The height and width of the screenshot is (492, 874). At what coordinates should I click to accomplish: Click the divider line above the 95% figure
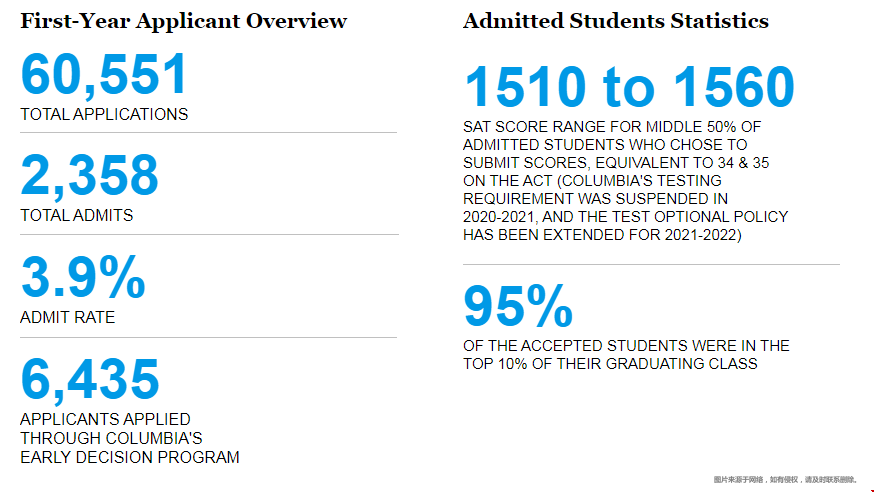[x=651, y=264]
